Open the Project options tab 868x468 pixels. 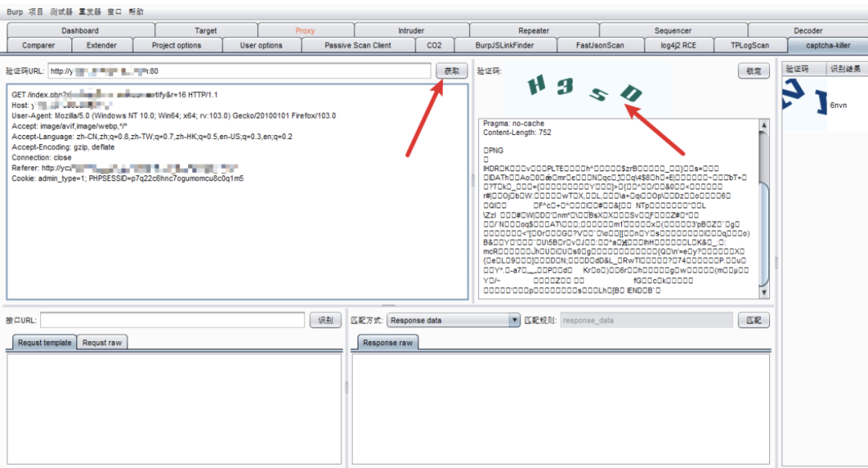(177, 45)
